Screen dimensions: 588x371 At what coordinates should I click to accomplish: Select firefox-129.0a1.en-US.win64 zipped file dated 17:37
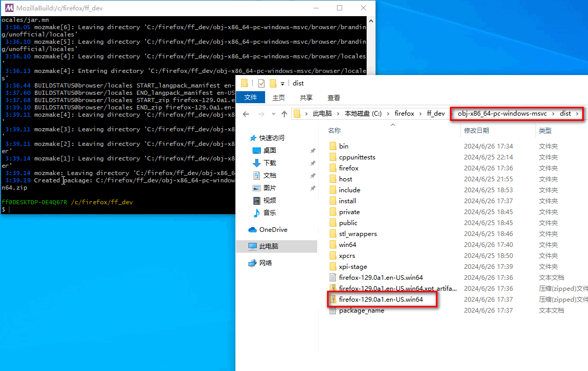point(381,299)
